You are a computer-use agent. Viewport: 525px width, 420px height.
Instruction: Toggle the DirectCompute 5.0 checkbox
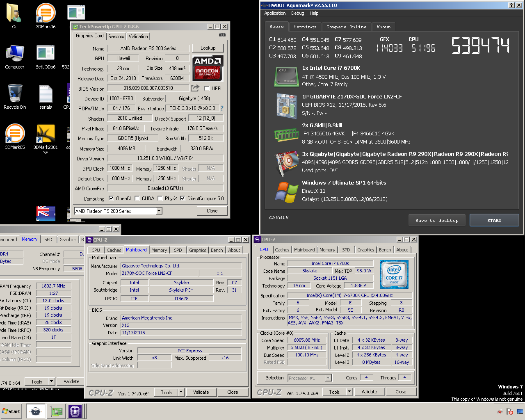[183, 199]
